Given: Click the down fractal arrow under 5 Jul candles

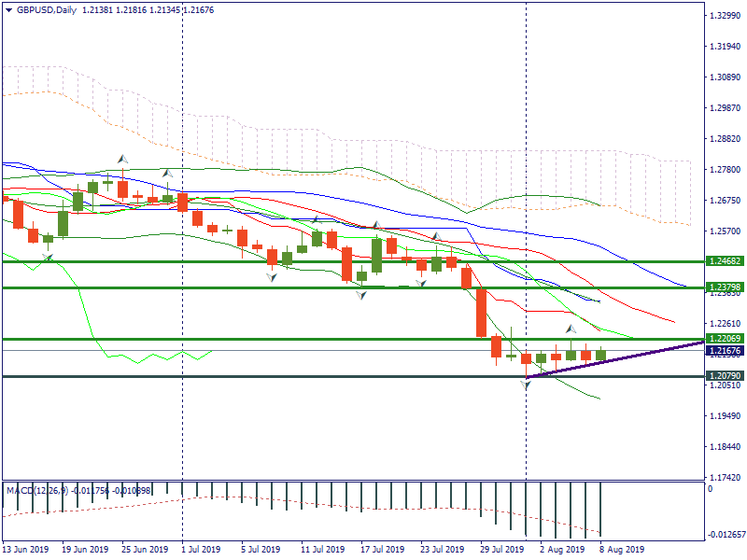Looking at the screenshot, I should point(272,277).
